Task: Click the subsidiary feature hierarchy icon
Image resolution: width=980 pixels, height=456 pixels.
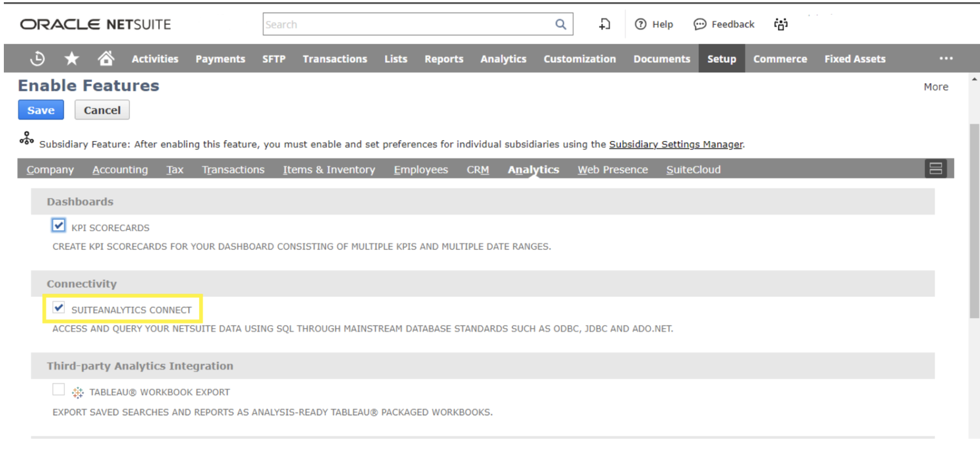Action: tap(26, 138)
